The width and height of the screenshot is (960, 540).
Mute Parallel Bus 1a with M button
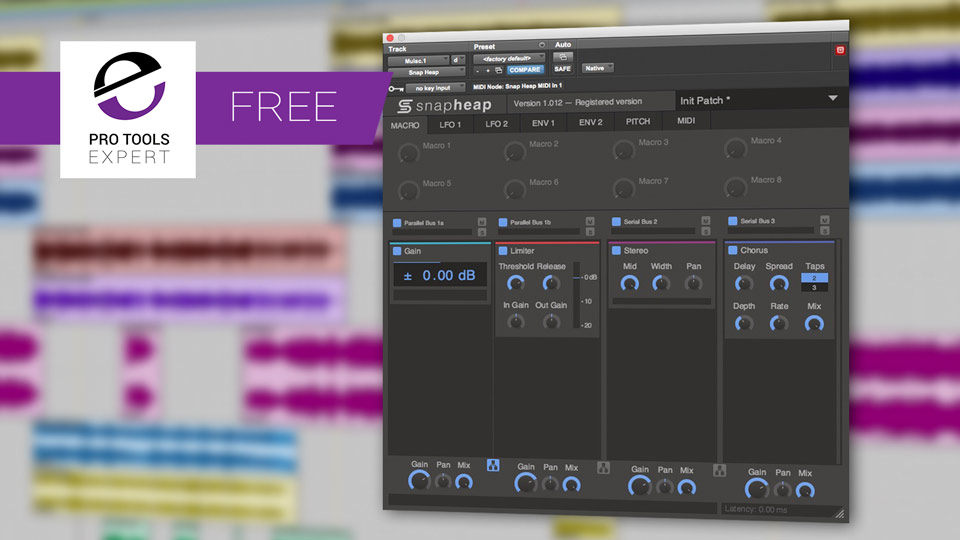point(482,222)
